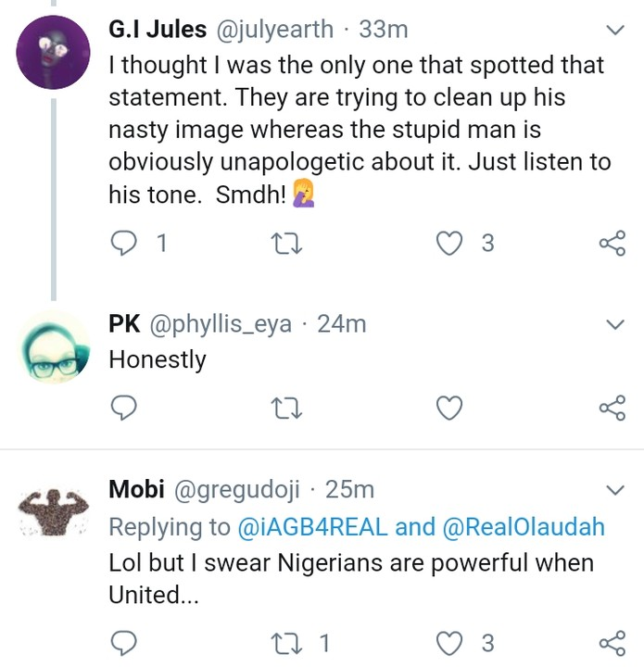
Task: Share Mobi's tweet
Action: (x=612, y=642)
